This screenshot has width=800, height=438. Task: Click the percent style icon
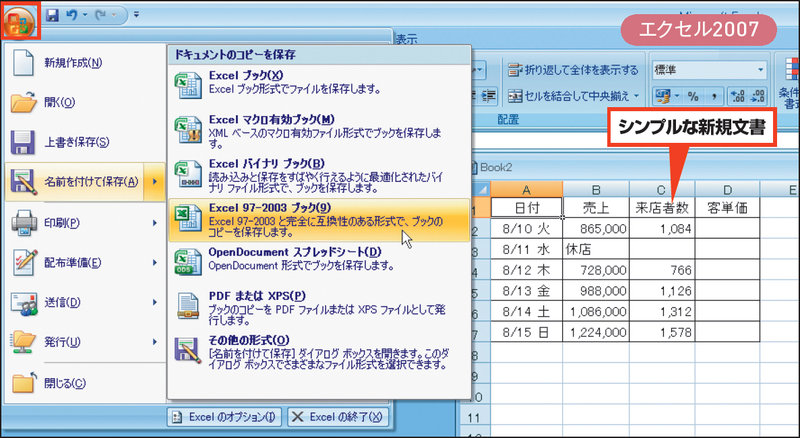click(x=693, y=96)
